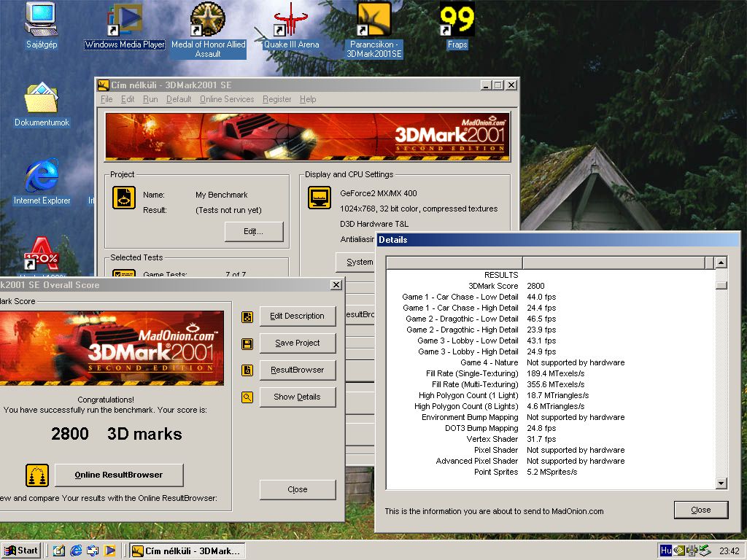Select the DOT3 Bump Mapping row
The height and width of the screenshot is (560, 747).
pyautogui.click(x=550, y=428)
